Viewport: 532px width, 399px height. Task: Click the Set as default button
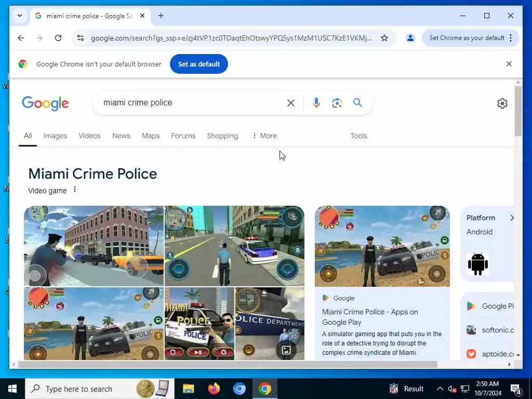click(199, 64)
